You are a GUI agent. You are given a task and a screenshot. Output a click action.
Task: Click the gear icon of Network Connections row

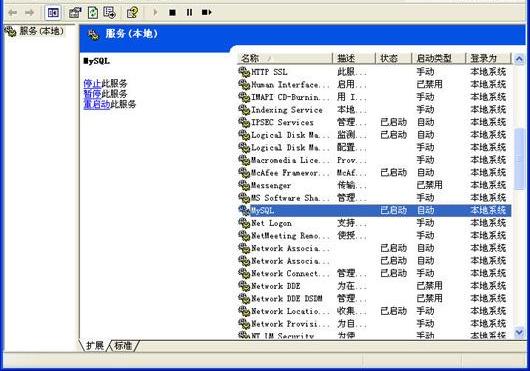click(244, 273)
